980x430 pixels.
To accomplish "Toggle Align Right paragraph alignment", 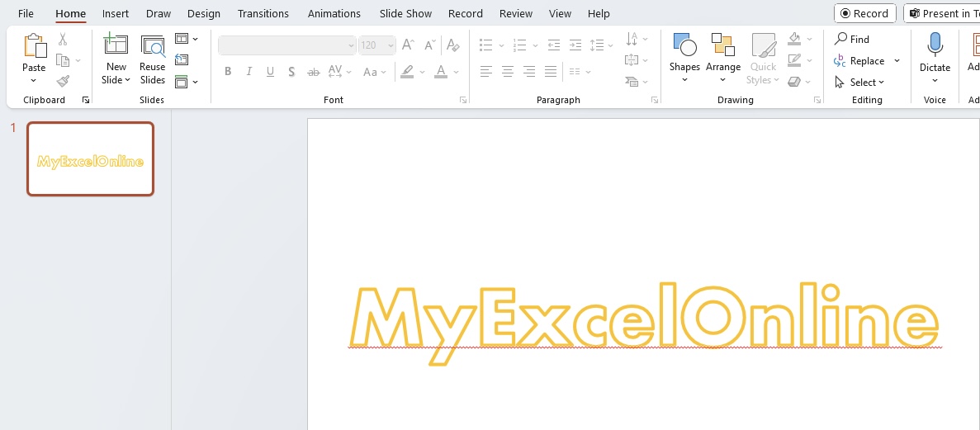I will pos(528,72).
